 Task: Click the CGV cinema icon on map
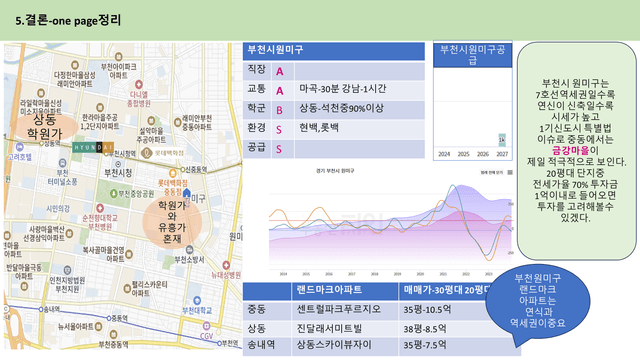point(207,326)
